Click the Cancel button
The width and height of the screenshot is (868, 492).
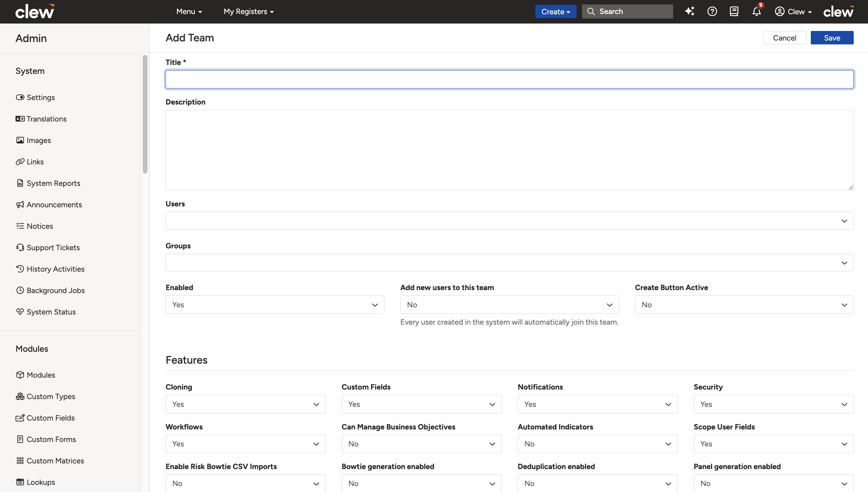click(785, 38)
